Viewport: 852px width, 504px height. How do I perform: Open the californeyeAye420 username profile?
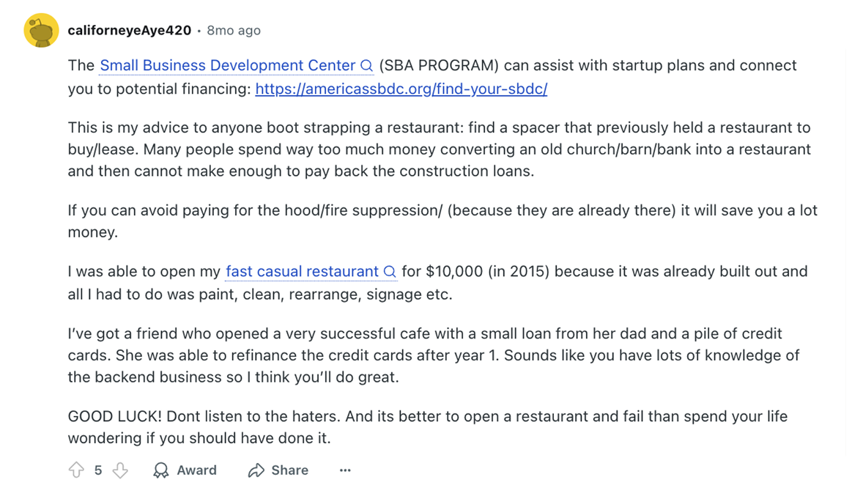tap(130, 31)
